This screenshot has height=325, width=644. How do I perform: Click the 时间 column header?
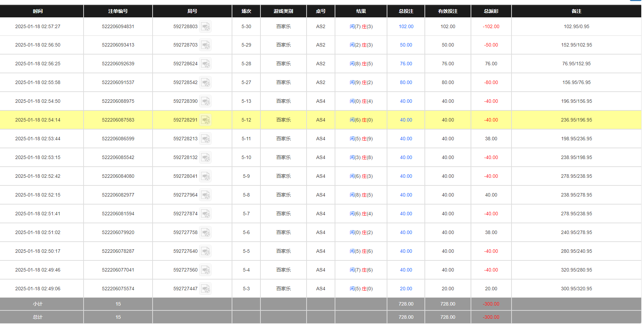tap(38, 11)
